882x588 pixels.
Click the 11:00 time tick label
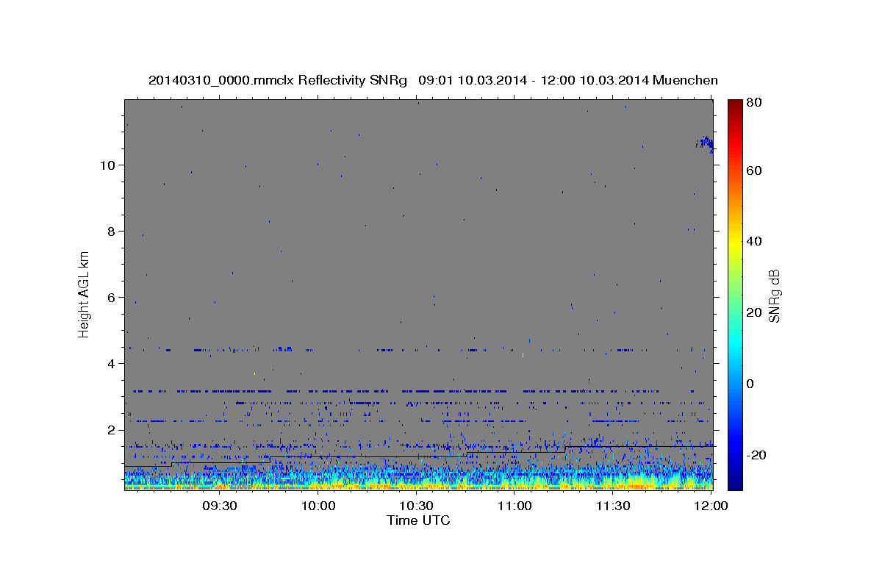[514, 506]
